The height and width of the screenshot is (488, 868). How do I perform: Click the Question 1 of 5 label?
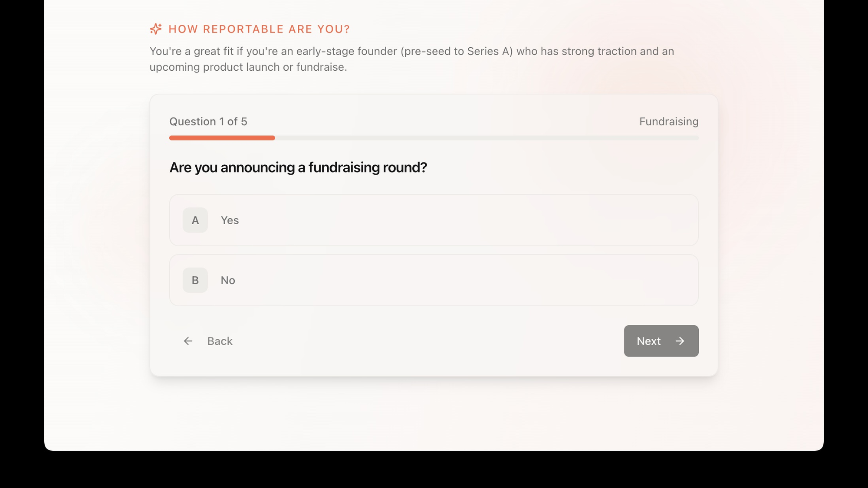coord(208,121)
